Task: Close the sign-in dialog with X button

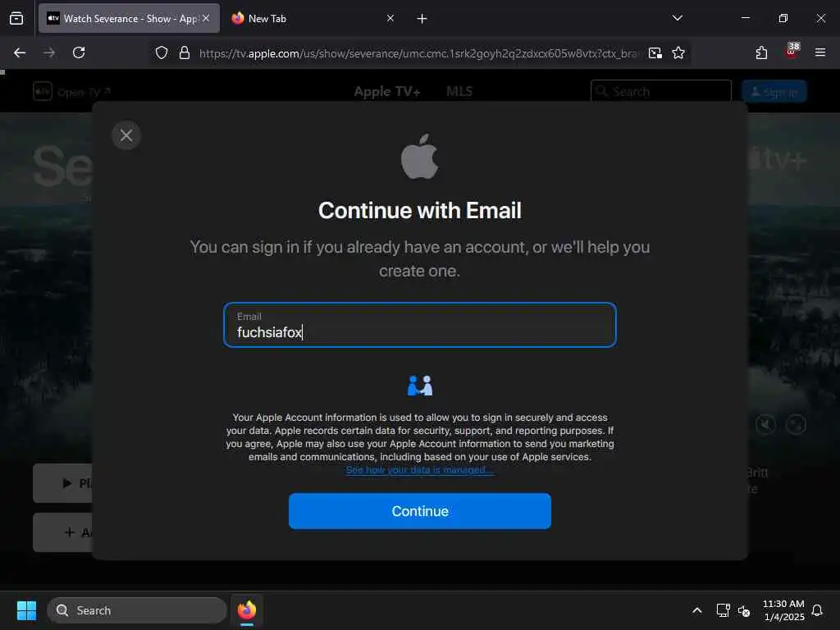Action: coord(126,135)
